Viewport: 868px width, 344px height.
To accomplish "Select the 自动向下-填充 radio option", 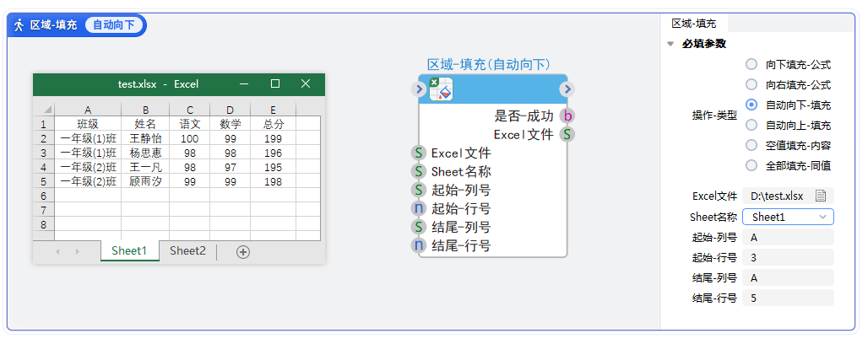I will pyautogui.click(x=751, y=105).
